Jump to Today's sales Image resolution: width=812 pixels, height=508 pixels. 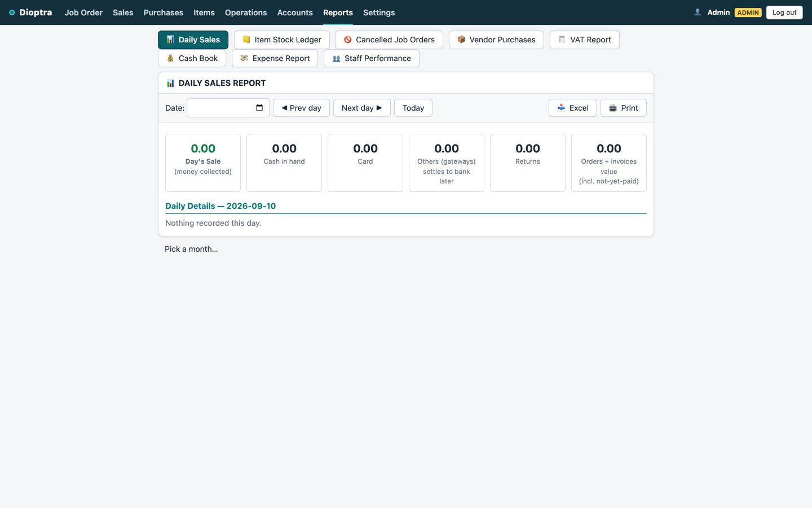[x=413, y=108]
